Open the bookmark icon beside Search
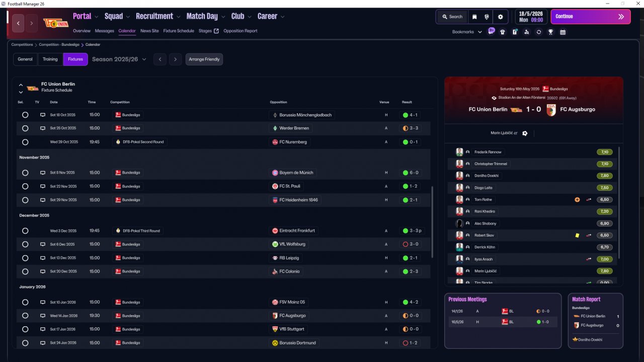This screenshot has width=644, height=362. (474, 17)
